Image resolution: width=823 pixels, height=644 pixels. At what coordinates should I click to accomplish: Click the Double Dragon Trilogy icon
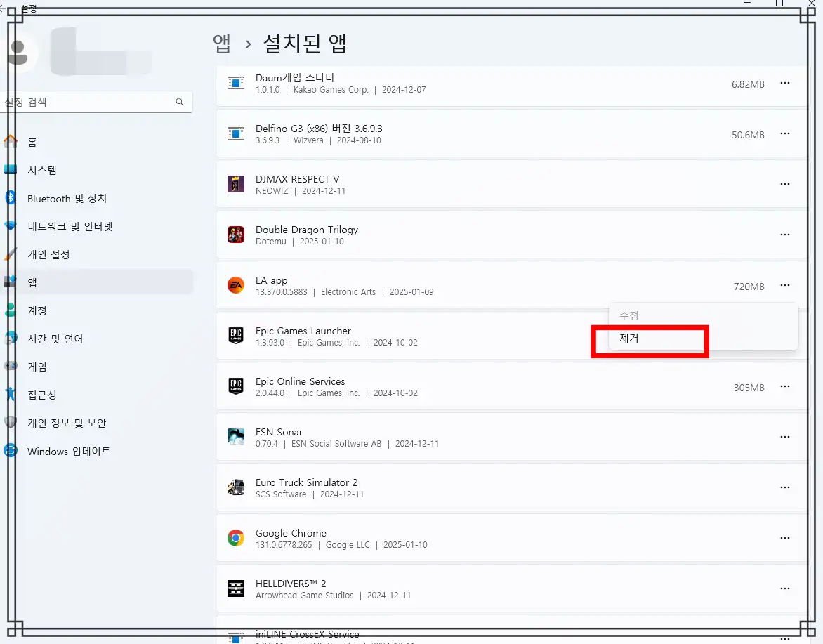point(235,235)
